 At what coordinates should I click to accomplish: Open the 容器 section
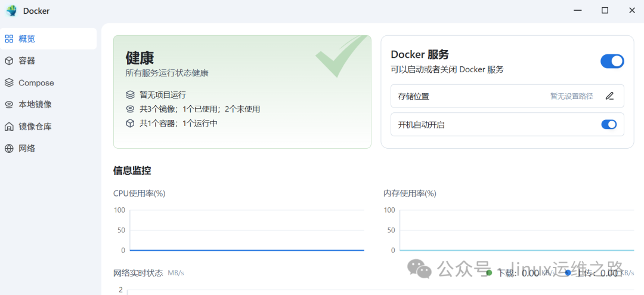48,61
